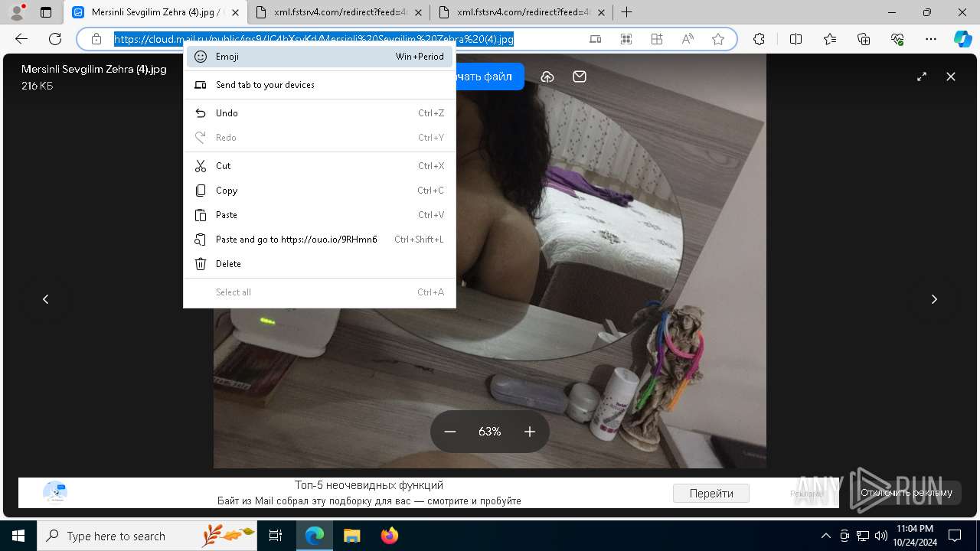Open the Windows Start menu
Viewport: 980px width, 551px height.
point(18,536)
